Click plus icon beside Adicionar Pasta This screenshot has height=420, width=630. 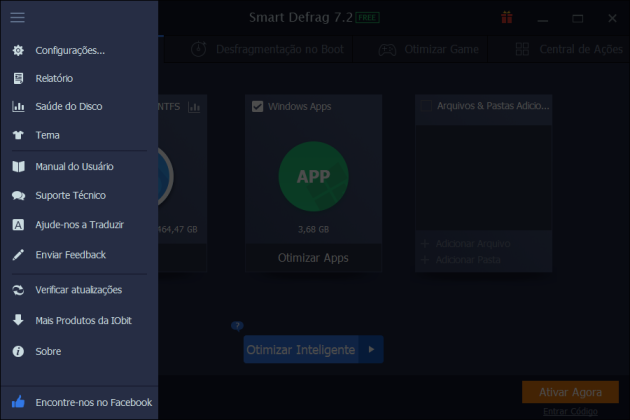pos(425,260)
